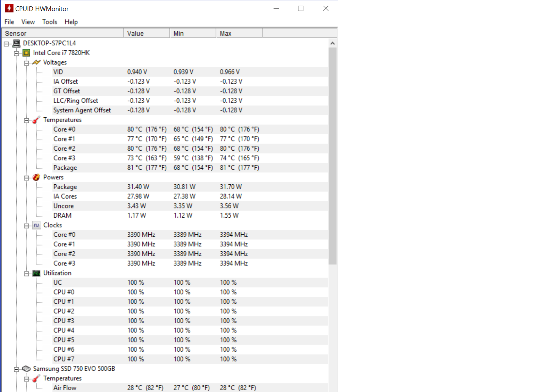Screen dimensions: 545x392
Task: Open the View menu
Action: coord(28,22)
